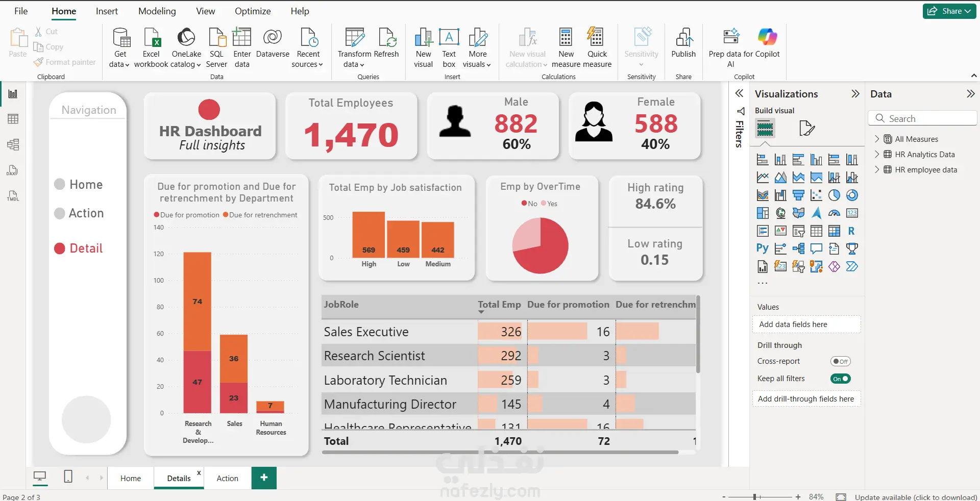This screenshot has width=980, height=501.
Task: Click Update available link
Action: [x=916, y=497]
